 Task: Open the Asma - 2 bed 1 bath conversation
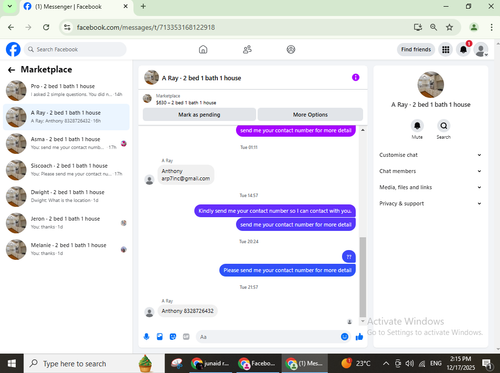66,143
